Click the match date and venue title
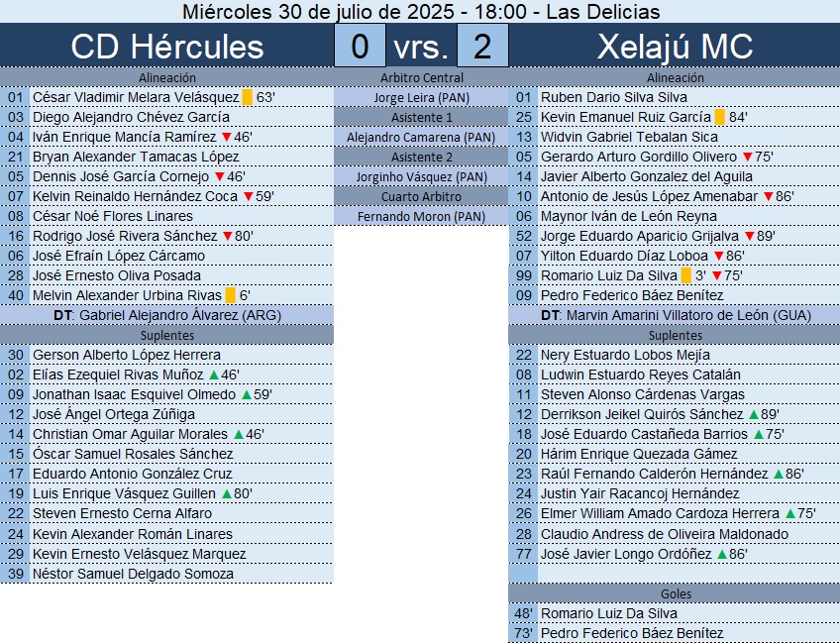The width and height of the screenshot is (840, 643). point(421,12)
